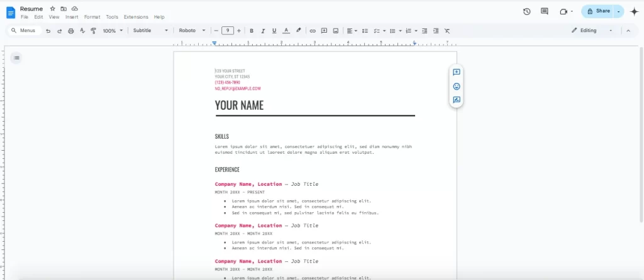The width and height of the screenshot is (644, 280).
Task: Click the NO_REPLY@EXAMPLE.COM email text
Action: (x=237, y=89)
